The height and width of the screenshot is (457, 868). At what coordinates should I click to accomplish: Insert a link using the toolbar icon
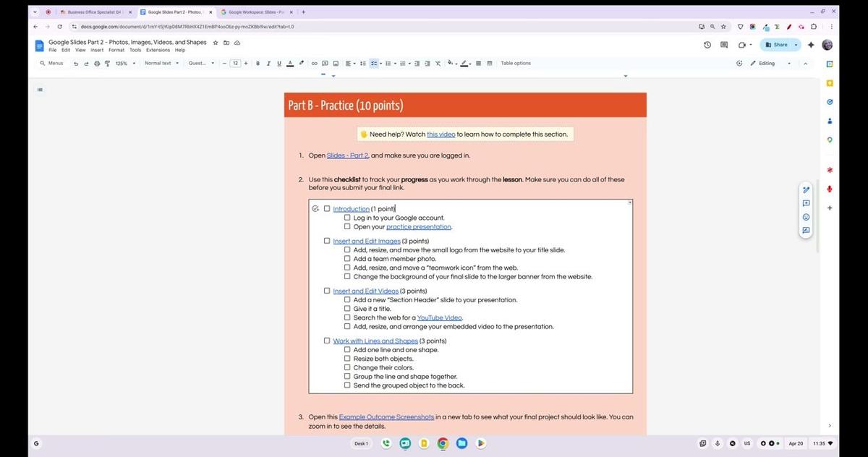pos(314,63)
